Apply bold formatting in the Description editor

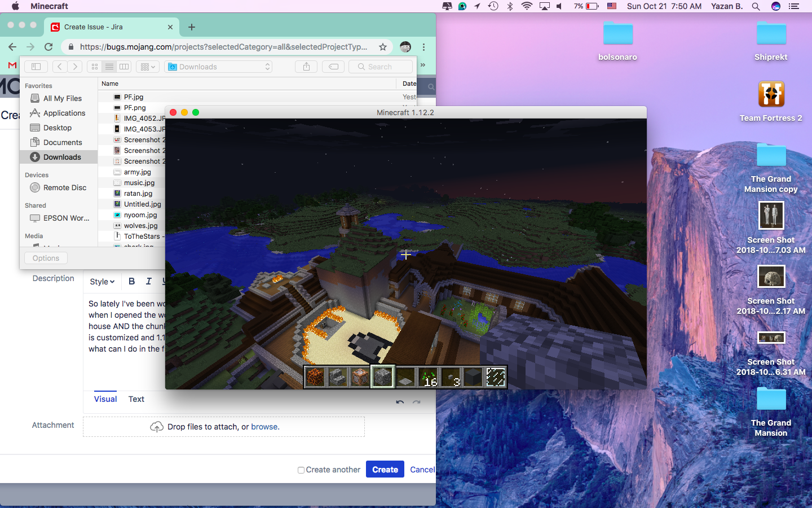[131, 281]
